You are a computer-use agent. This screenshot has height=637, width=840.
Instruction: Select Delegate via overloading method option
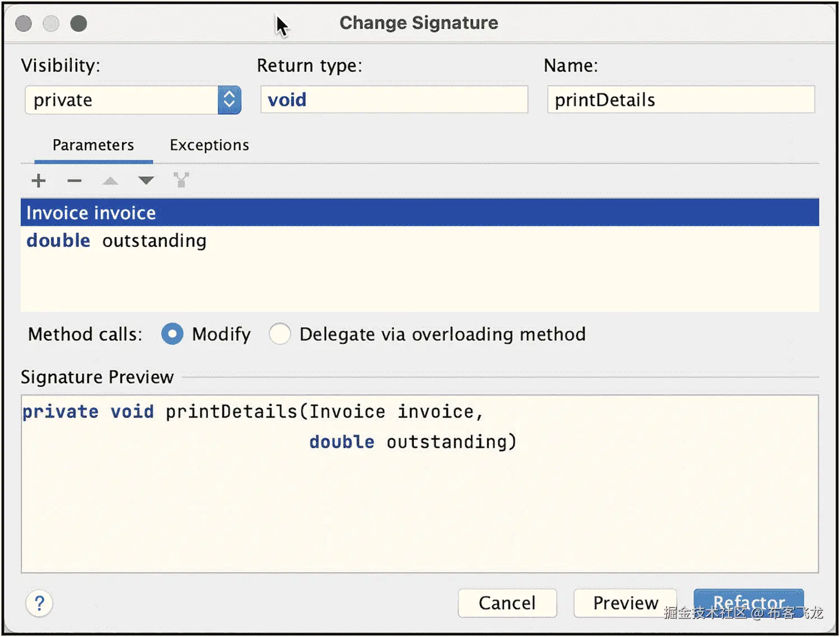(x=279, y=334)
